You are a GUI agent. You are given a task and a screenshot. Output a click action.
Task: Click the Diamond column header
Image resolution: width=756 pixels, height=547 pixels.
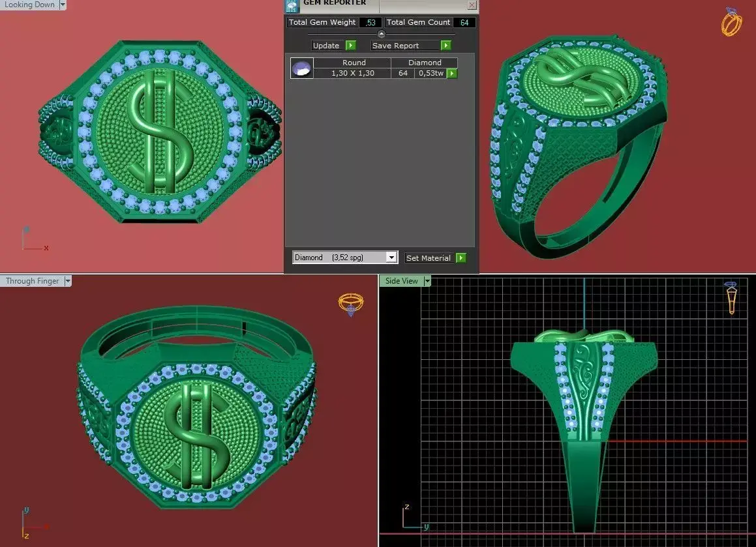[424, 63]
